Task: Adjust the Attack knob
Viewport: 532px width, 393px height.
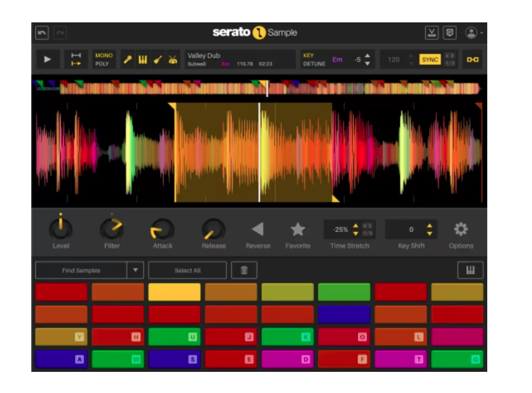Action: click(162, 229)
